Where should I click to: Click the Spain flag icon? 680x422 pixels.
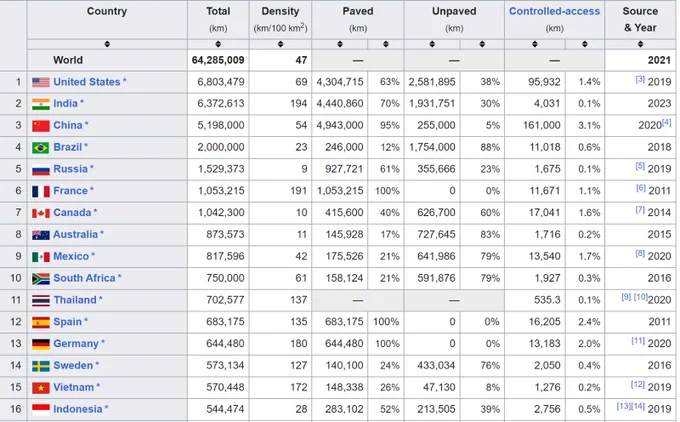click(41, 322)
